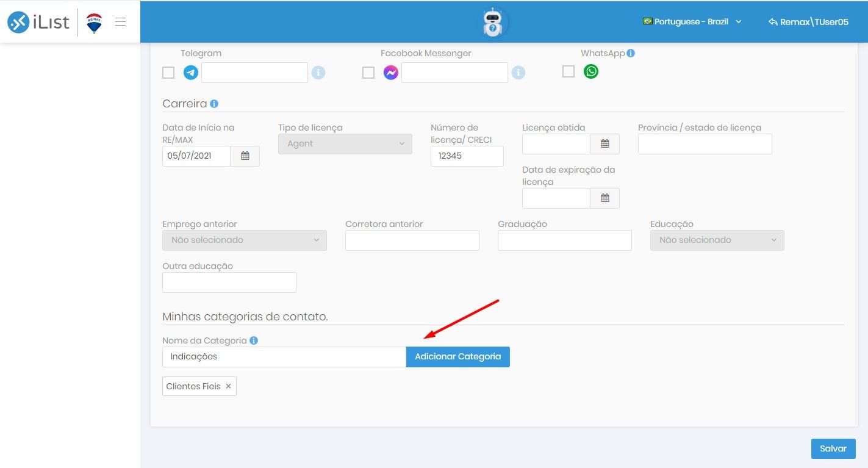Open the help robot assistant
868x468 pixels.
(x=492, y=23)
